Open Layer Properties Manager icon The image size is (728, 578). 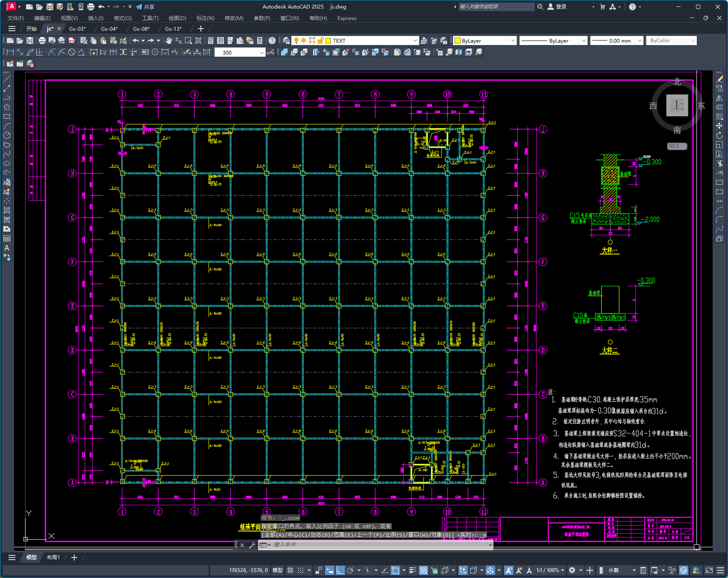coord(286,41)
